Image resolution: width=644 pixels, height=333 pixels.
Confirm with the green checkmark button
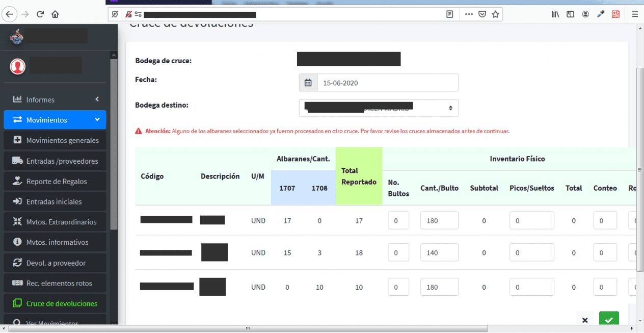click(609, 319)
